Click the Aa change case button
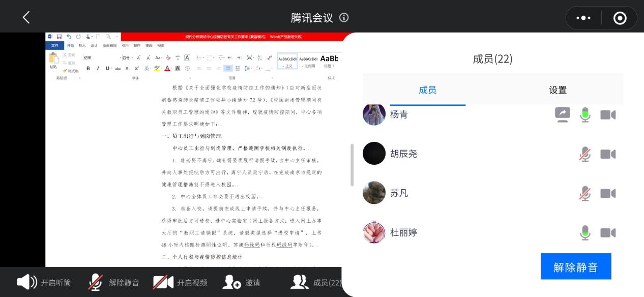 [159, 57]
